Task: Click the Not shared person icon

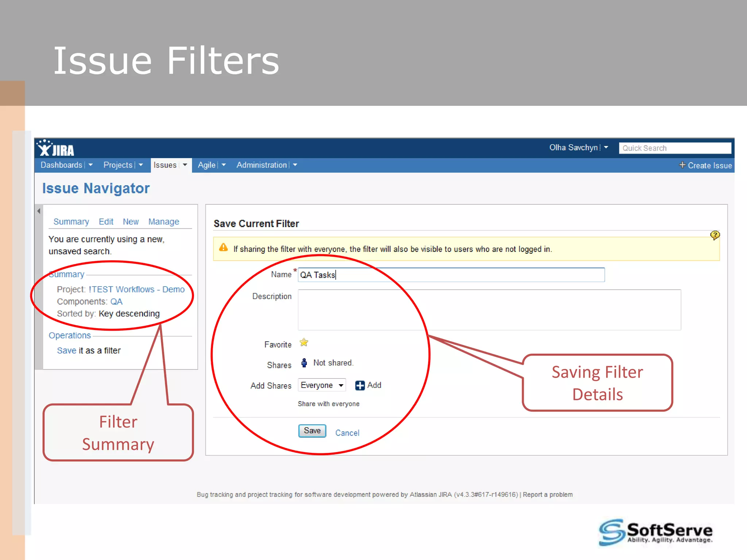Action: point(304,363)
